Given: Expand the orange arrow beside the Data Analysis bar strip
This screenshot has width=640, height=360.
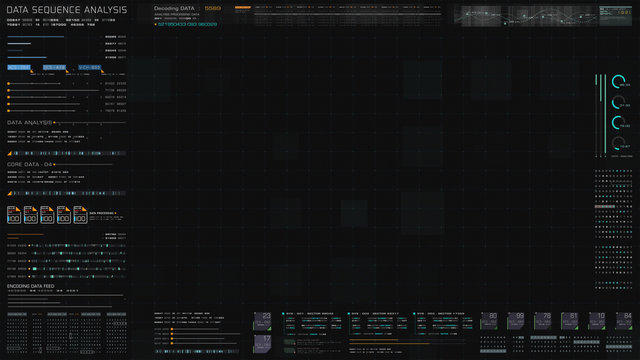Looking at the screenshot, I should (x=9, y=153).
